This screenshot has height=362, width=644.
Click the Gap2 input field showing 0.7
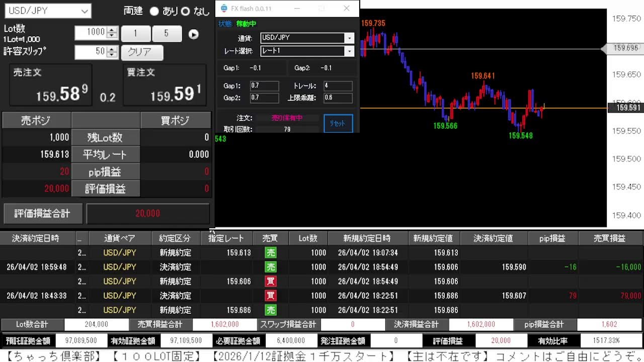coord(264,98)
